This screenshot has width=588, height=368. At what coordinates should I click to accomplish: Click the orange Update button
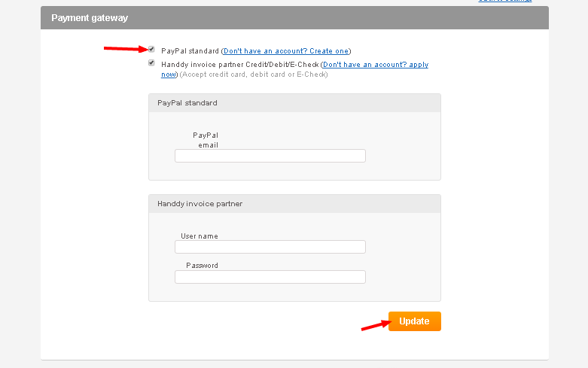(x=414, y=321)
